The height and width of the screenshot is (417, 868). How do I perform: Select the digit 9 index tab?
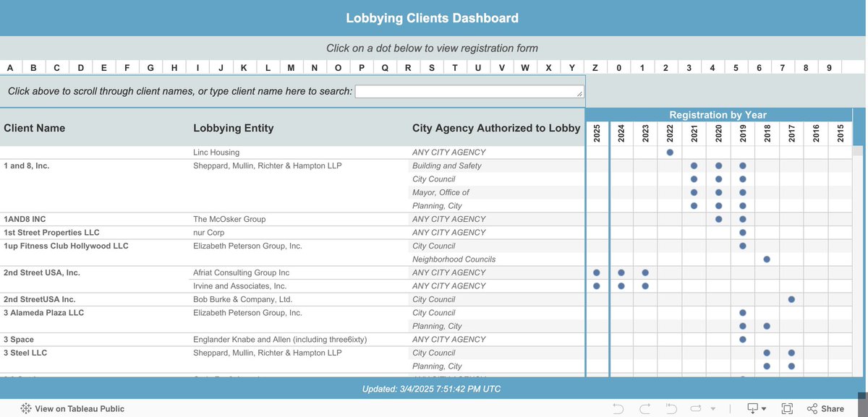830,68
